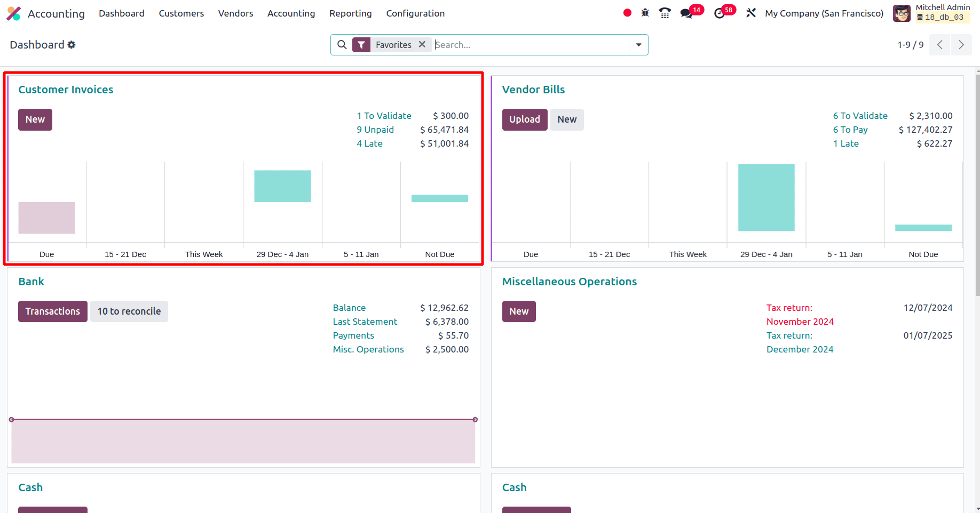
Task: Click 29 Dec - 4 Jan bar in Vendor Bills chart
Action: click(766, 197)
